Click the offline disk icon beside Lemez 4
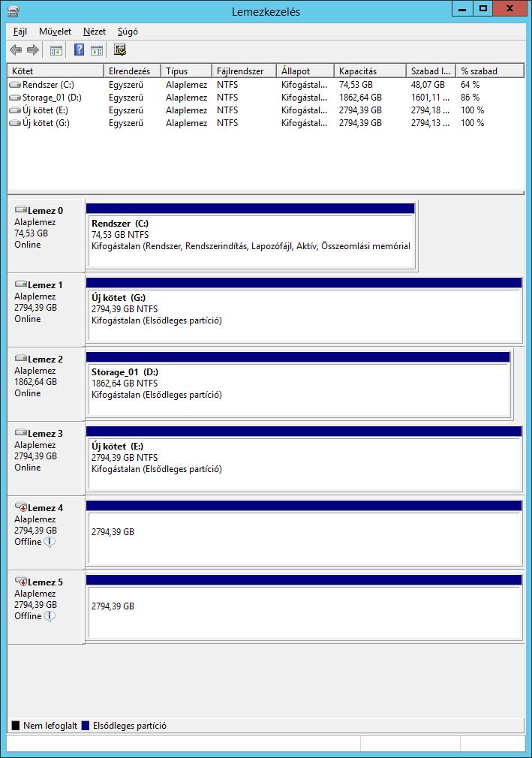 [x=21, y=507]
